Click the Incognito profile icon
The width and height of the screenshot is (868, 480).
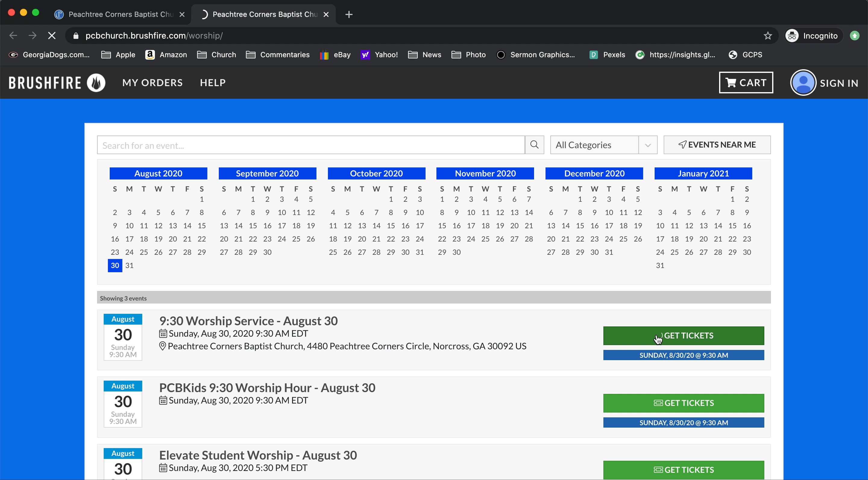(x=792, y=36)
